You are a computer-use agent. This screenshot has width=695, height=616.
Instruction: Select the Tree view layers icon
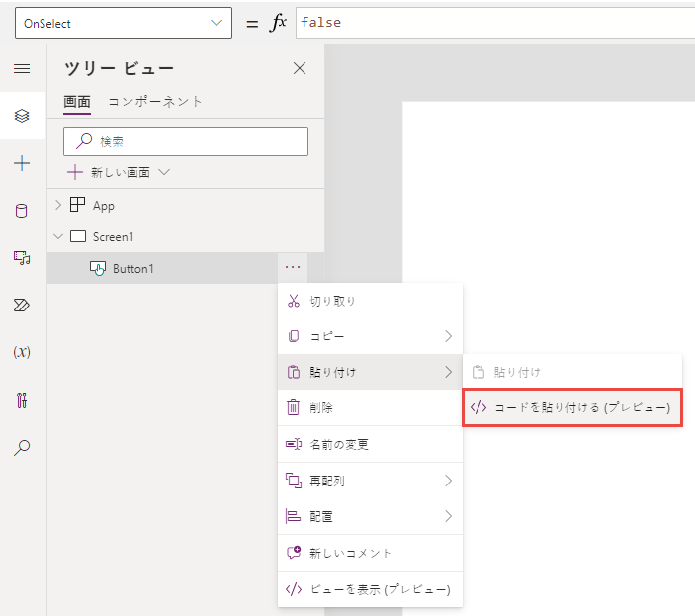click(22, 116)
